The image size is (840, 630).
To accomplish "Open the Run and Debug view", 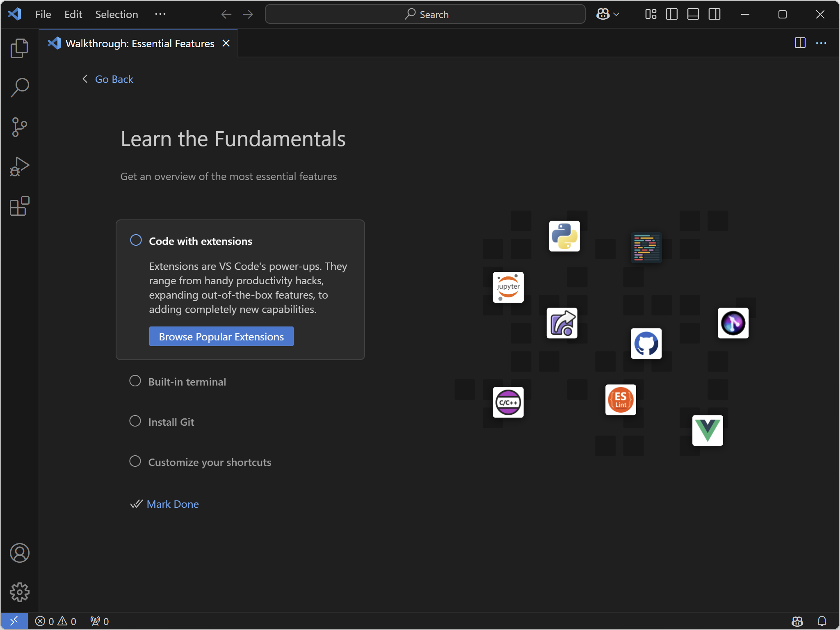I will (19, 167).
